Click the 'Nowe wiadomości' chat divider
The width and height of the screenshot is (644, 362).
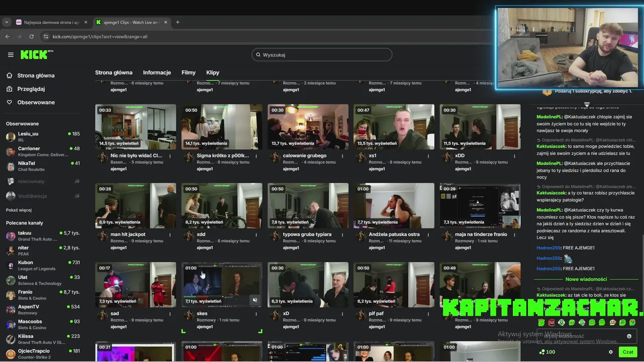pos(586,279)
